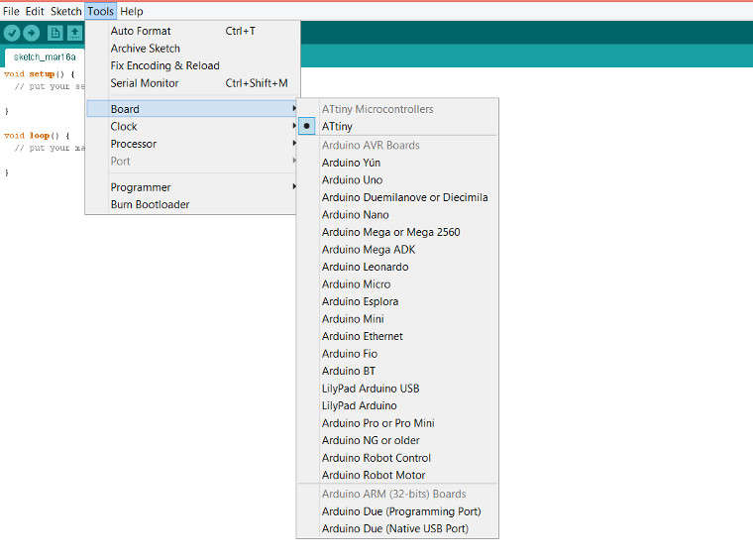The image size is (753, 560).
Task: Choose Auto Format from Tools menu
Action: [x=191, y=31]
